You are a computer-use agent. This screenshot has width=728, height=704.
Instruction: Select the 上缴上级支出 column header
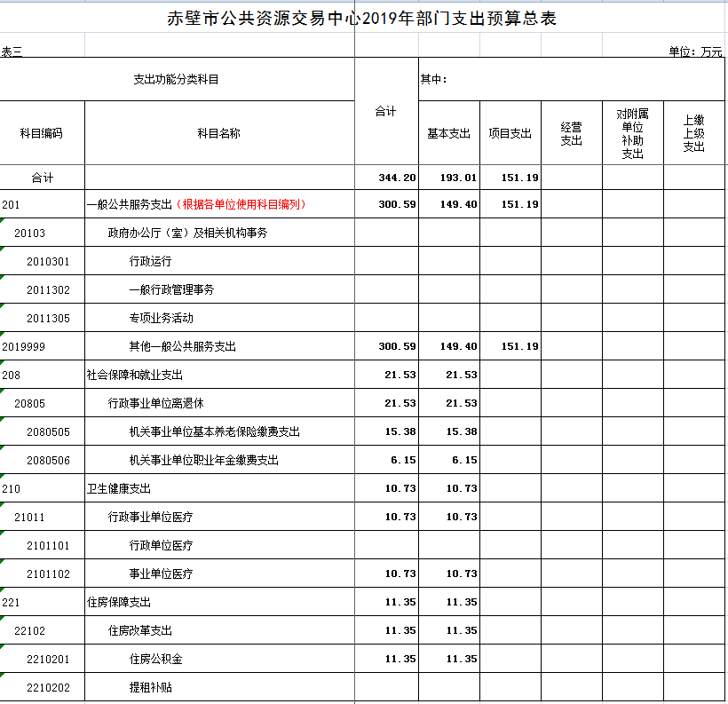pyautogui.click(x=693, y=134)
